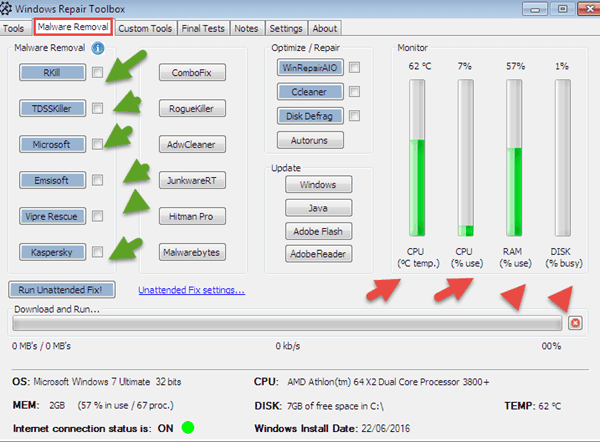
Task: Tick the Disk Defrag checkbox
Action: pyautogui.click(x=355, y=116)
